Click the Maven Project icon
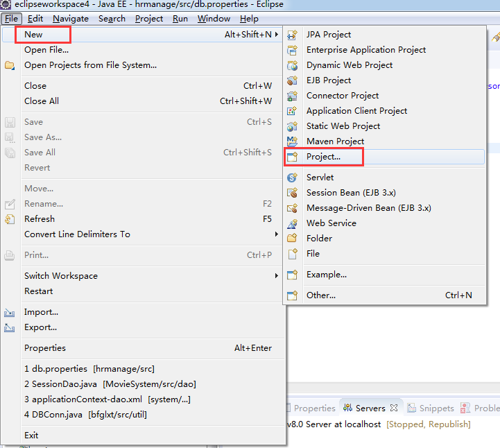 tap(292, 141)
